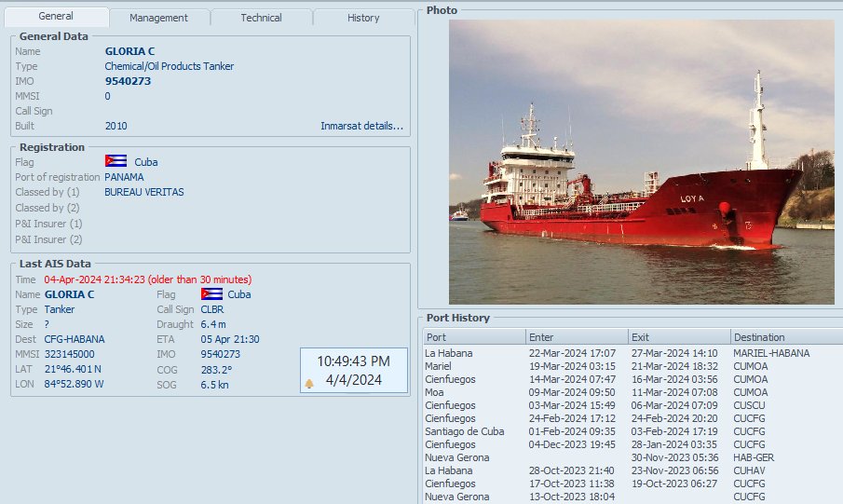Select SOG value 6.5 kn
The height and width of the screenshot is (504, 843).
click(x=214, y=385)
